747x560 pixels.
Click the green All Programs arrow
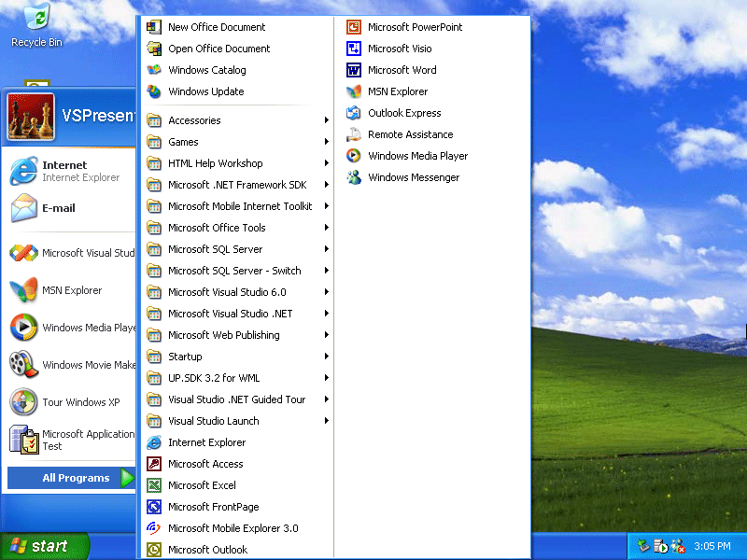(x=127, y=478)
